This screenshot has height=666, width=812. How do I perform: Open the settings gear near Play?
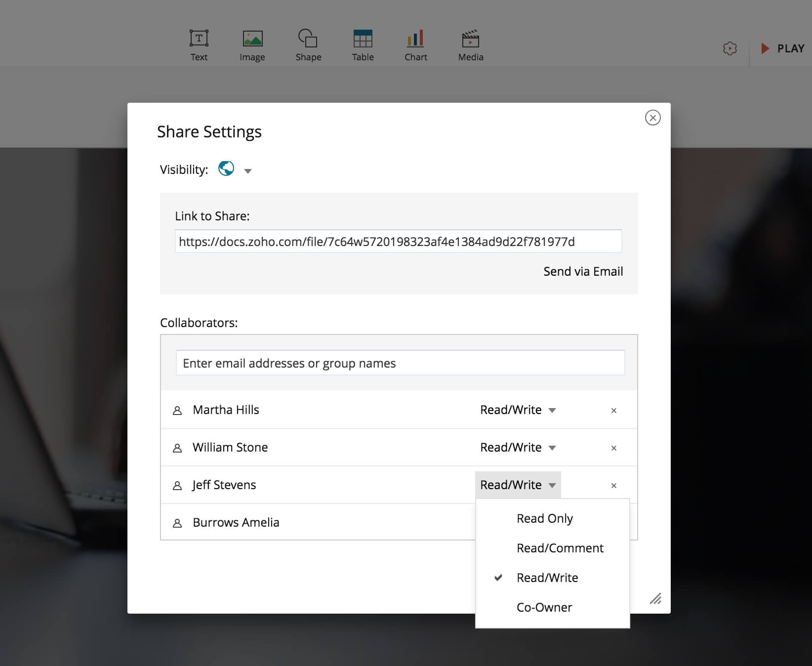[x=730, y=48]
